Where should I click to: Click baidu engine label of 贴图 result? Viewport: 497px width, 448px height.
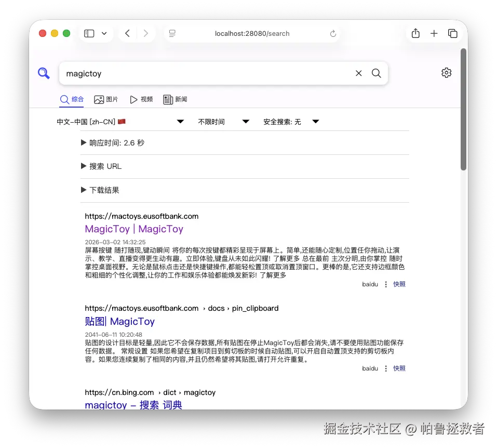[370, 368]
